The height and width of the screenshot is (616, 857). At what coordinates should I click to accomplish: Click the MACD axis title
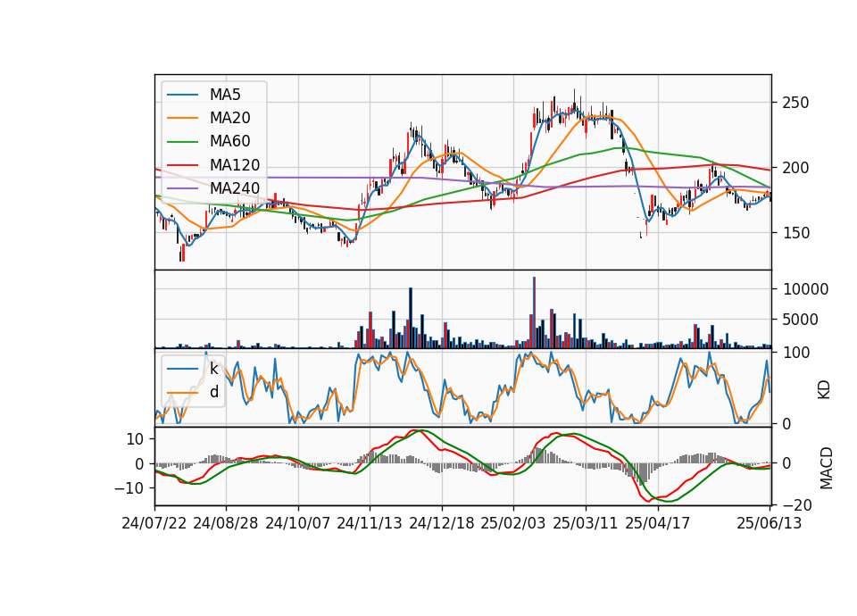tap(826, 468)
